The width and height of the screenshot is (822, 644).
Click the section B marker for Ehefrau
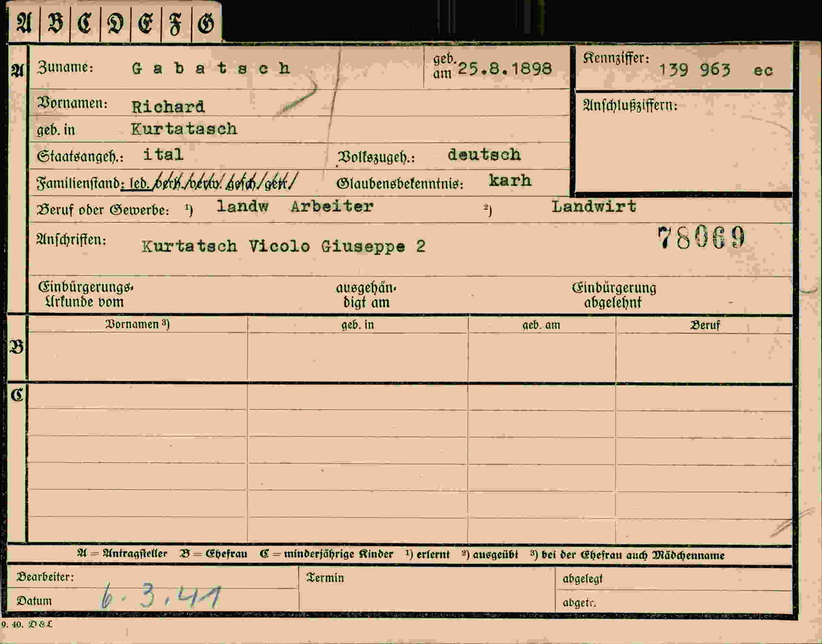[x=17, y=347]
